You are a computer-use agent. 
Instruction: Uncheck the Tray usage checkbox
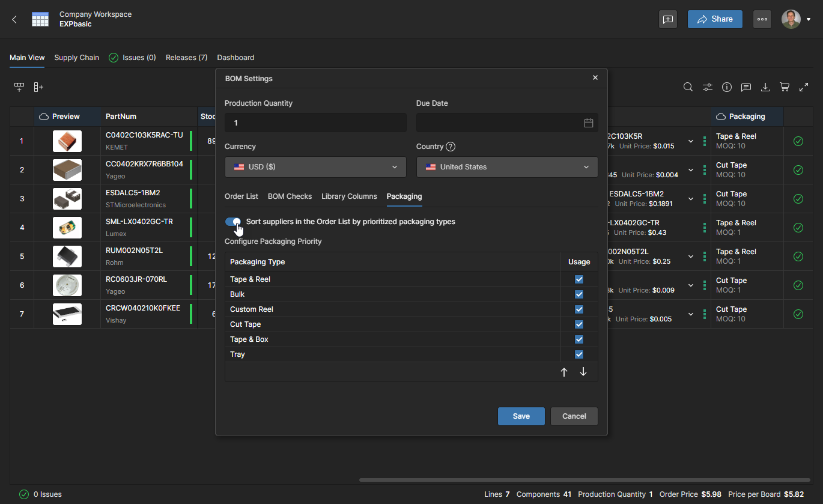pyautogui.click(x=579, y=354)
